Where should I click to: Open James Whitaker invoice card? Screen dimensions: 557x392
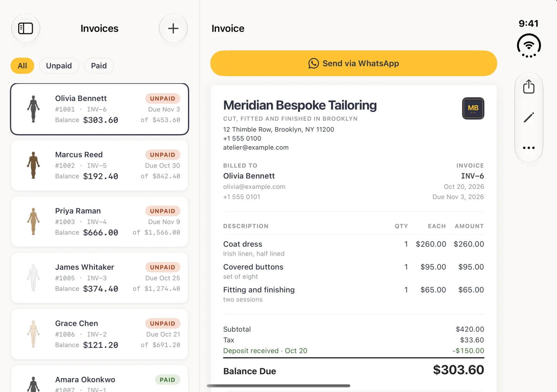(99, 278)
